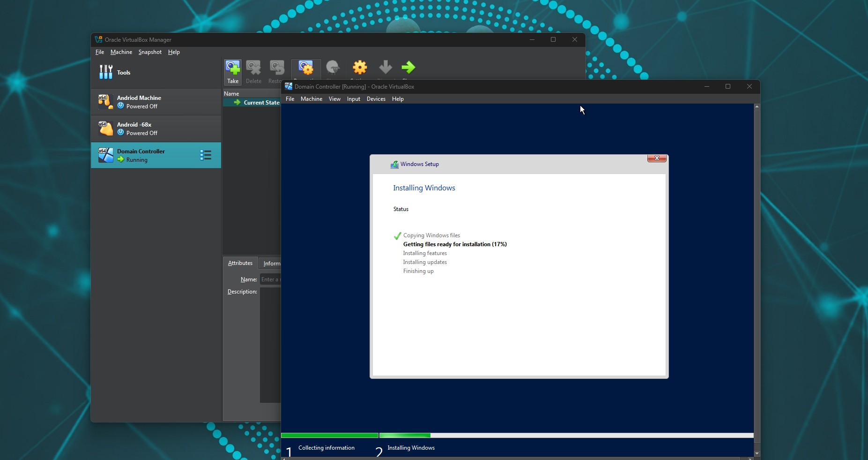Open the Domain Controller machine tools menu icon

point(206,155)
